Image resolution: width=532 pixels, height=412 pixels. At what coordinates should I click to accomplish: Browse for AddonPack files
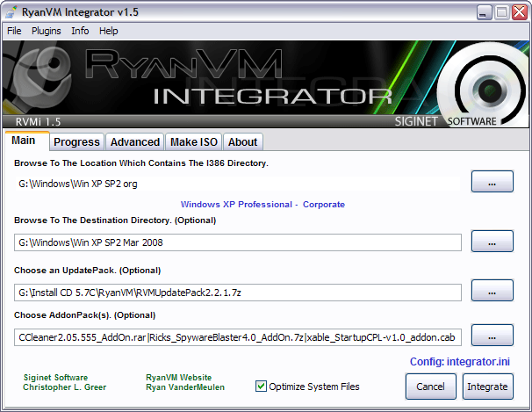pyautogui.click(x=492, y=336)
